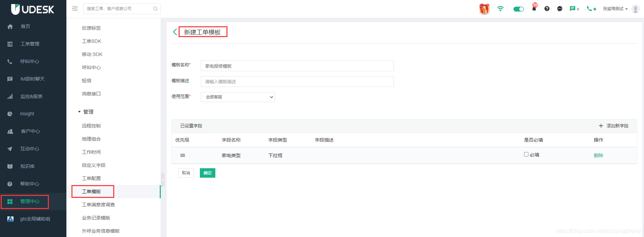The height and width of the screenshot is (237, 644).
Task: Open IM即时聊天 in left navigation
Action: point(33,79)
